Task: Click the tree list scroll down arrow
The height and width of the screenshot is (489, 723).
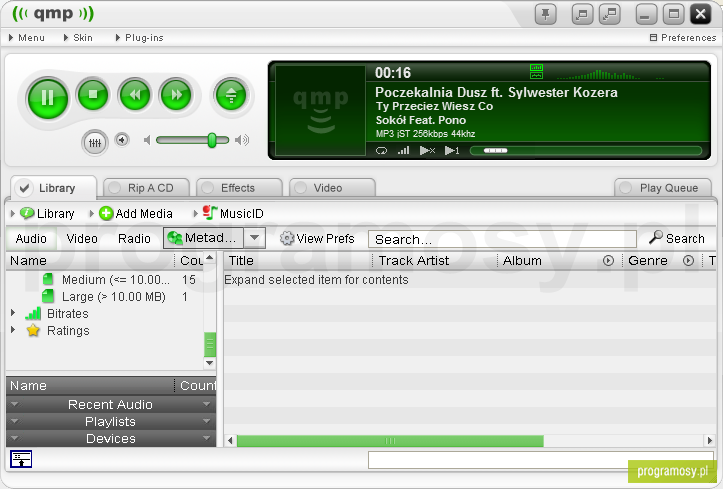Action: (x=210, y=363)
